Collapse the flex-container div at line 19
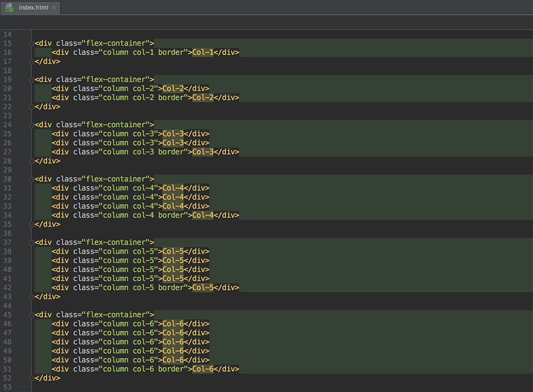The height and width of the screenshot is (392, 533). point(31,80)
